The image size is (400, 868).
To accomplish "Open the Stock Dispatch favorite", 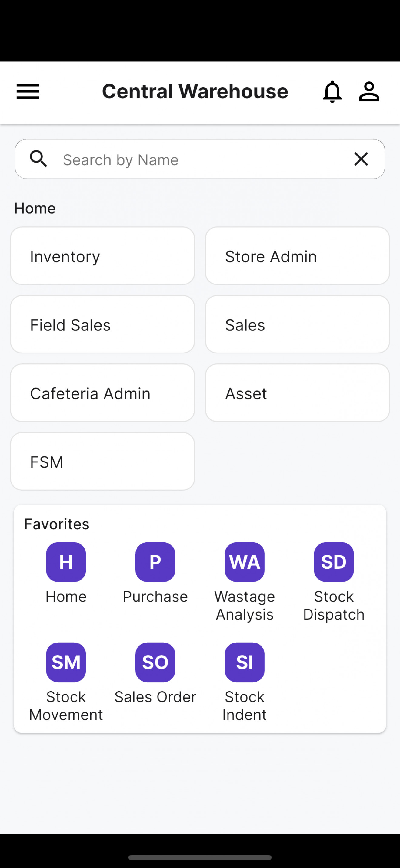I will 334,562.
